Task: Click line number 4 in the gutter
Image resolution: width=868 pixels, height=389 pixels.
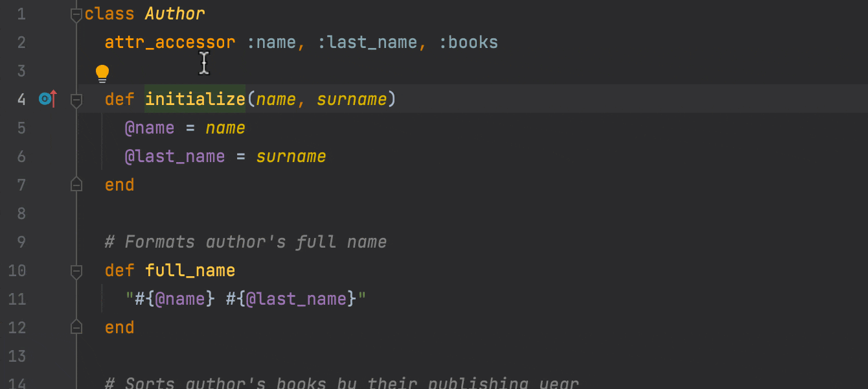Action: tap(21, 99)
